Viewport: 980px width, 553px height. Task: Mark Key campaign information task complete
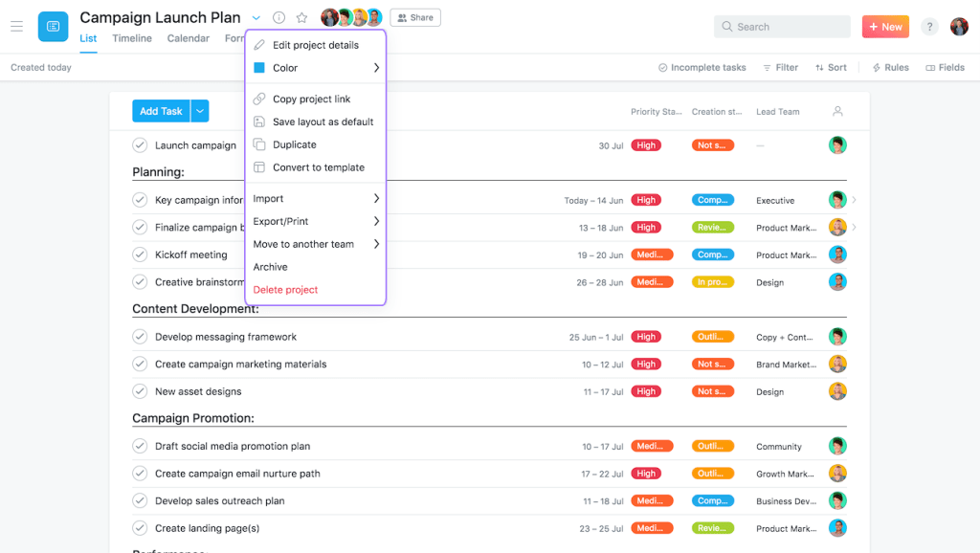[x=140, y=200]
